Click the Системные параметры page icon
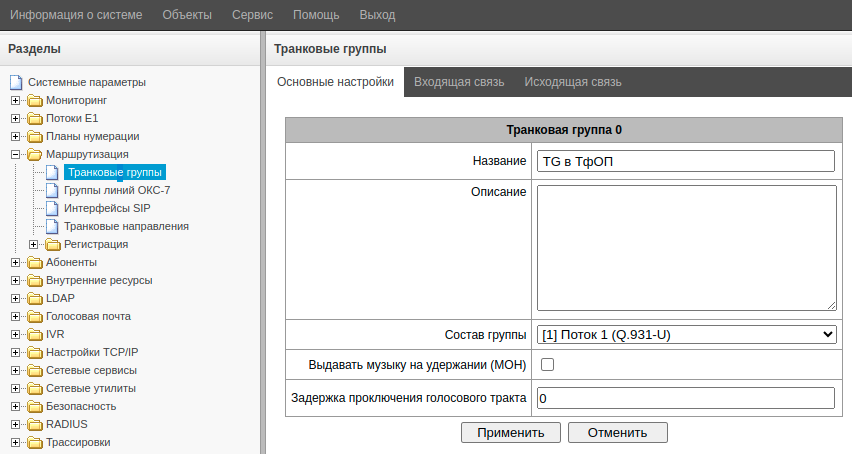The width and height of the screenshot is (852, 454). pyautogui.click(x=15, y=83)
